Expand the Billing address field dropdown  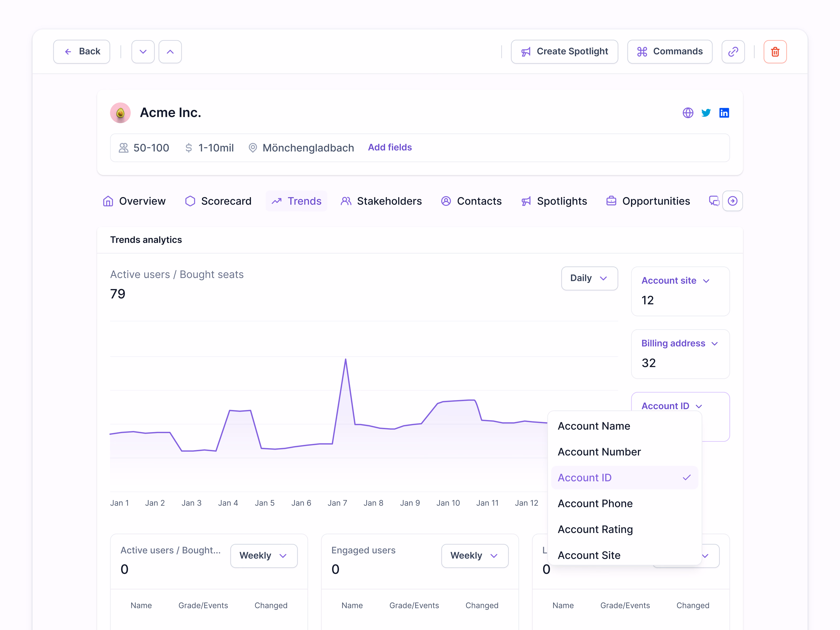pyautogui.click(x=680, y=343)
